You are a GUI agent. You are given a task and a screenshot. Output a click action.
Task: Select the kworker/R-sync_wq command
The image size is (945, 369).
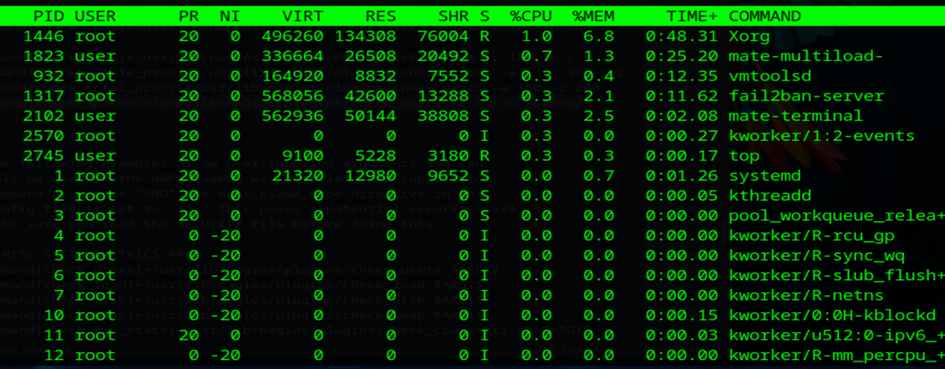click(817, 255)
